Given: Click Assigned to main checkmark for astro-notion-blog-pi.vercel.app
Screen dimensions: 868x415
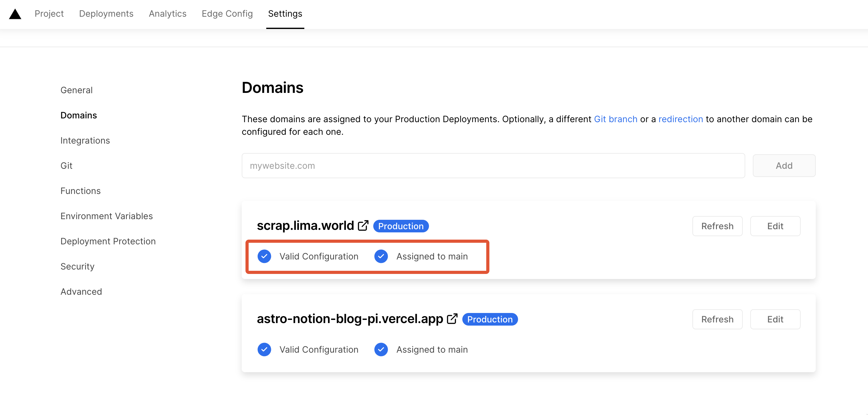Looking at the screenshot, I should point(381,350).
